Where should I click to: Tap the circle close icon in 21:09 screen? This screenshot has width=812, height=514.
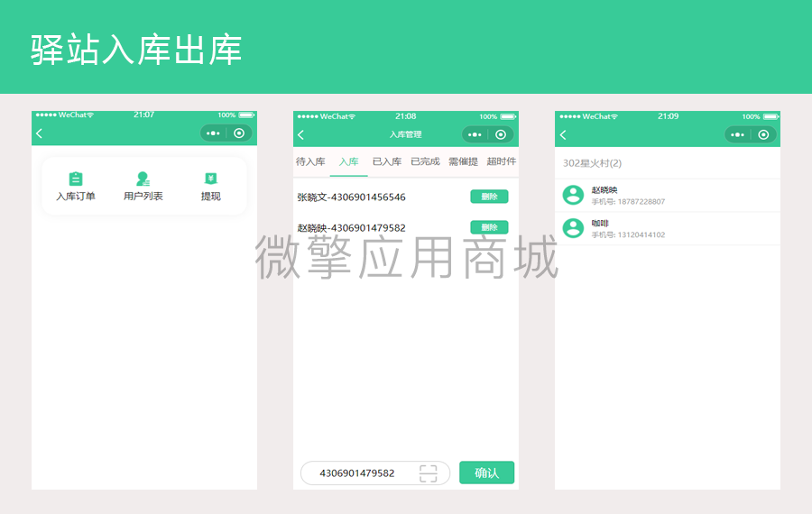coord(763,134)
